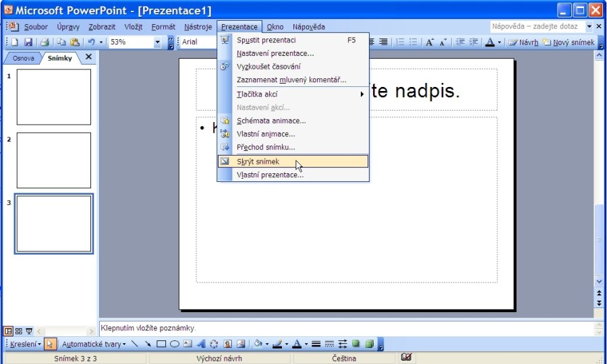Image resolution: width=607 pixels, height=364 pixels.
Task: Select the Arrow drawing tool
Action: tap(148, 344)
